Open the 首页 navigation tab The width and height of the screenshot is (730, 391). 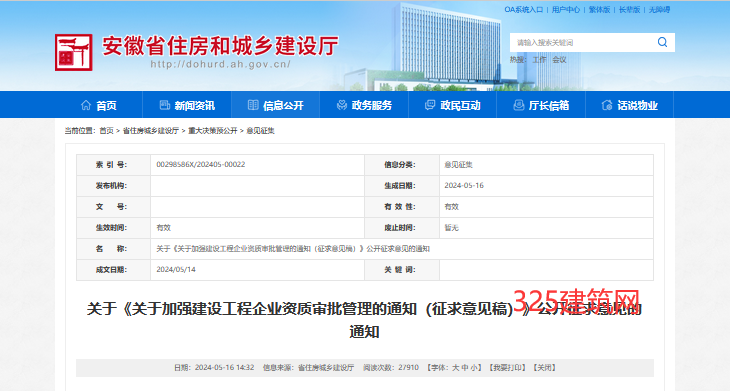(98, 105)
